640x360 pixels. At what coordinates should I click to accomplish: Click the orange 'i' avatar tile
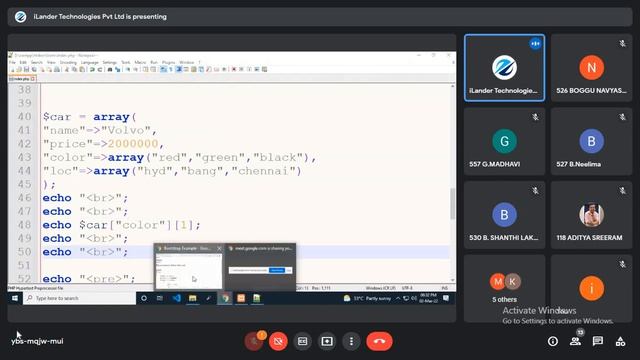[x=591, y=288]
